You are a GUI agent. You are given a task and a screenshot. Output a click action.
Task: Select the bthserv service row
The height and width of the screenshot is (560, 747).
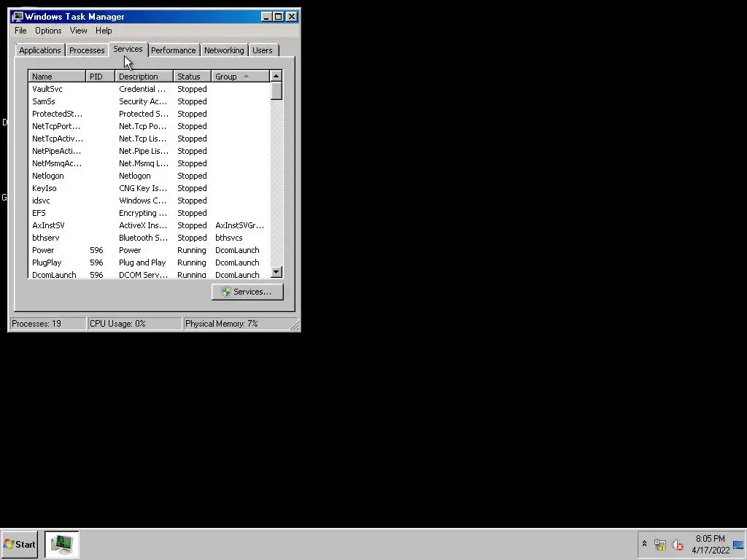point(149,238)
